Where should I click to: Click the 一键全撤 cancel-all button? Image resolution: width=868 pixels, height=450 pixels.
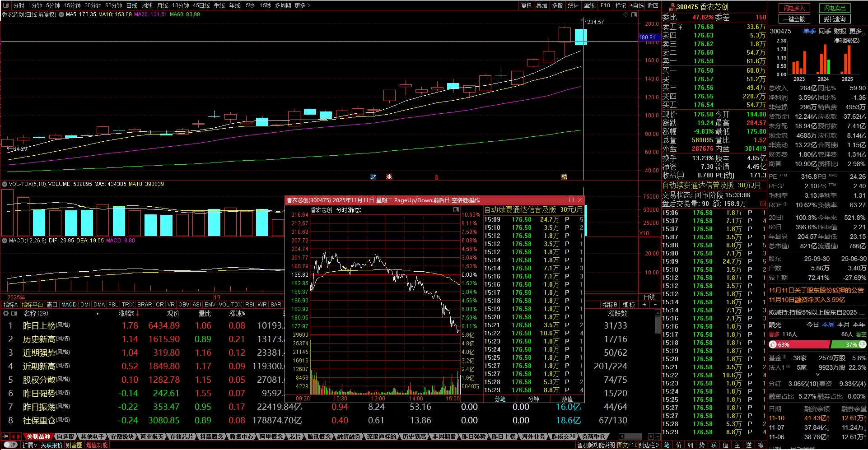794,19
